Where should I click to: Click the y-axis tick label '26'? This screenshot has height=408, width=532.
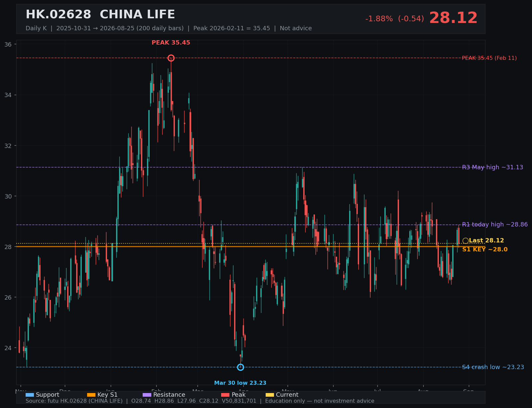(8, 297)
